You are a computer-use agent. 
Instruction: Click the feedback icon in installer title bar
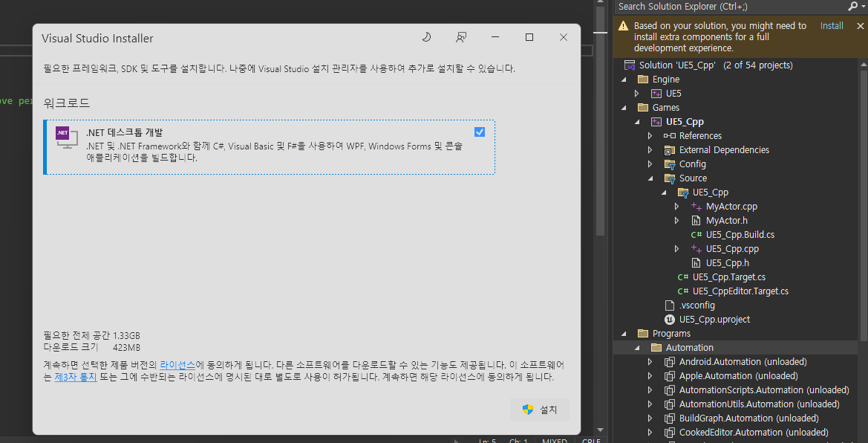[461, 37]
